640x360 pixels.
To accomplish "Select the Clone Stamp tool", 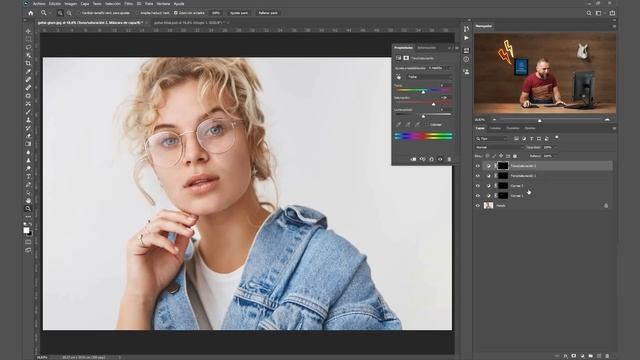I will (28, 120).
